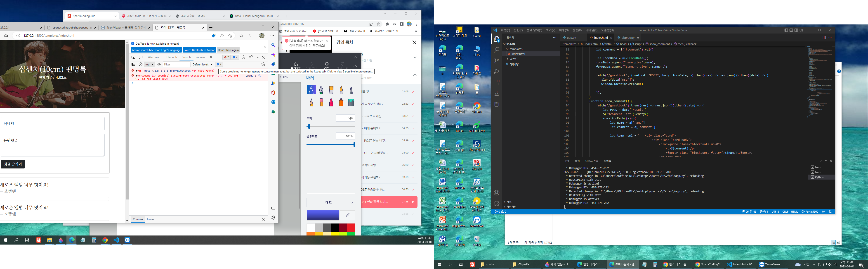Open VS Code Manage gear menu
868x269 pixels.
click(x=497, y=204)
